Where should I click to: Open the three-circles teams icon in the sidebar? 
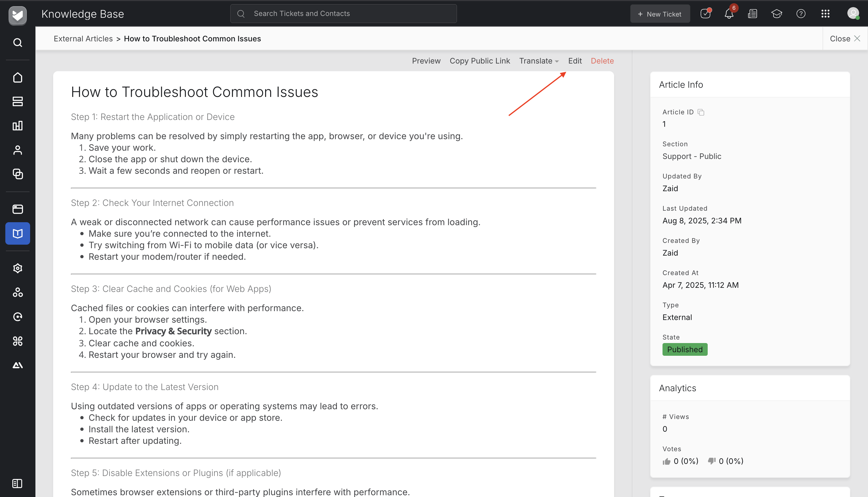pyautogui.click(x=17, y=293)
